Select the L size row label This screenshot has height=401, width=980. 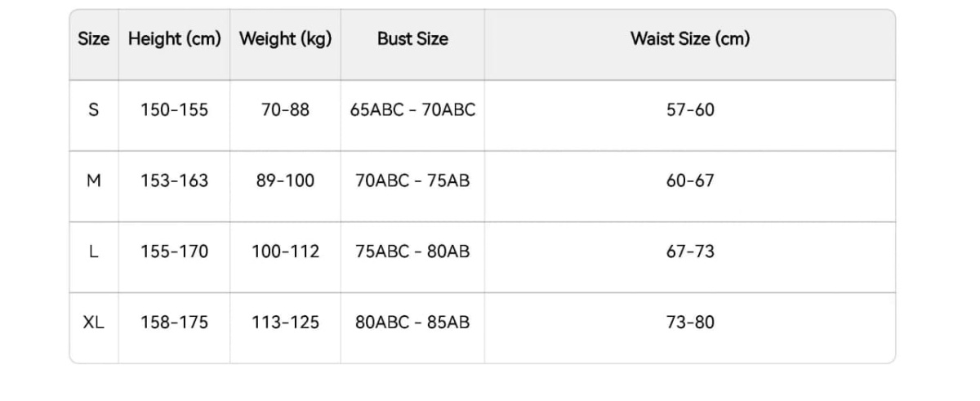94,252
